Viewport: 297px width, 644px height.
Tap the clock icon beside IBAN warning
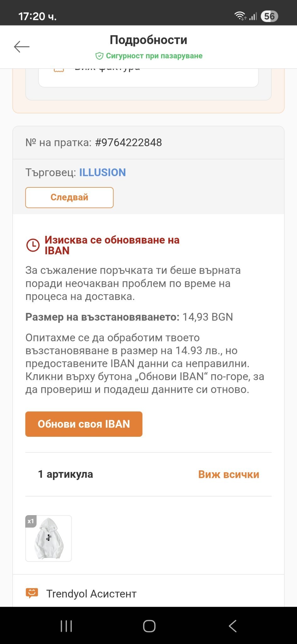click(33, 245)
